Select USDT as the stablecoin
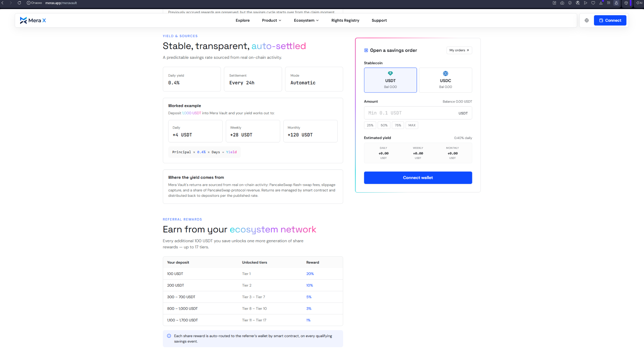Screen dimensions: 644x348 pos(390,80)
